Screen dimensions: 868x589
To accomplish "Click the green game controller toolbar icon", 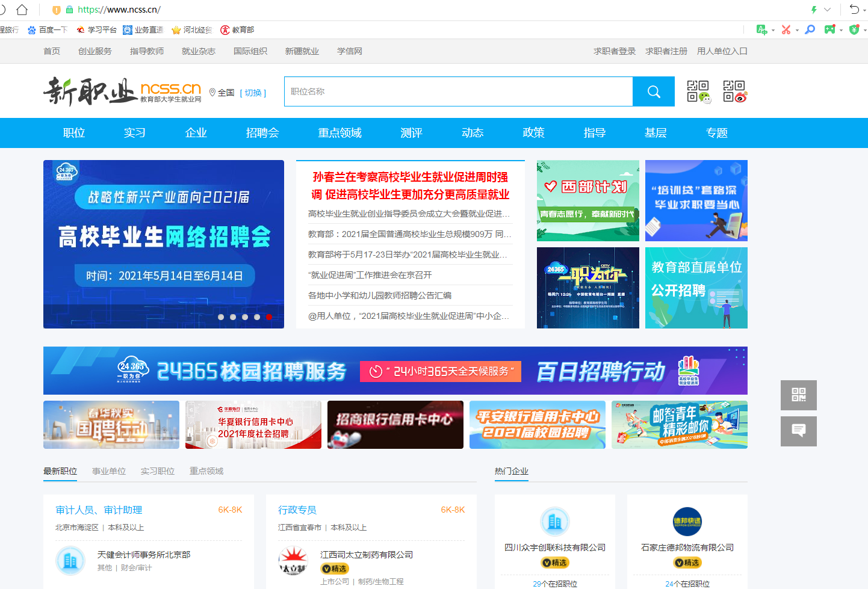I will (829, 29).
